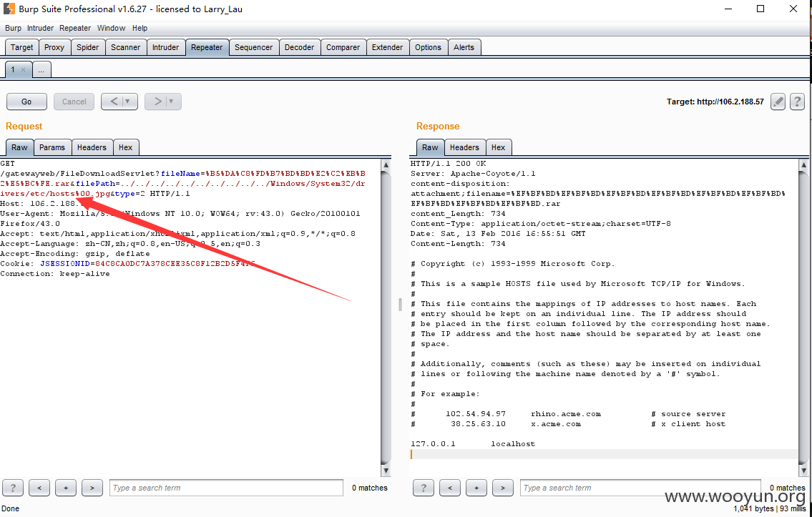The height and width of the screenshot is (517, 812).
Task: Switch to the Comparer tab
Action: pos(343,47)
